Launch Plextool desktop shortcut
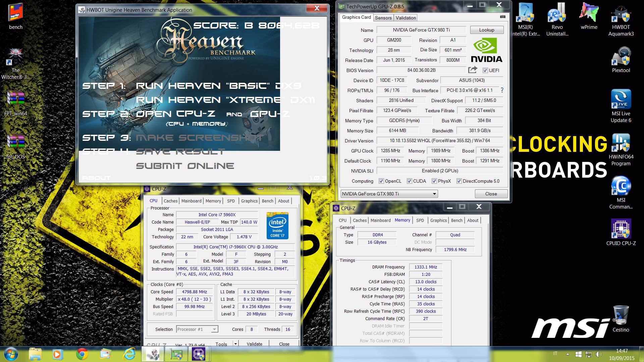The width and height of the screenshot is (644, 362). (621, 60)
